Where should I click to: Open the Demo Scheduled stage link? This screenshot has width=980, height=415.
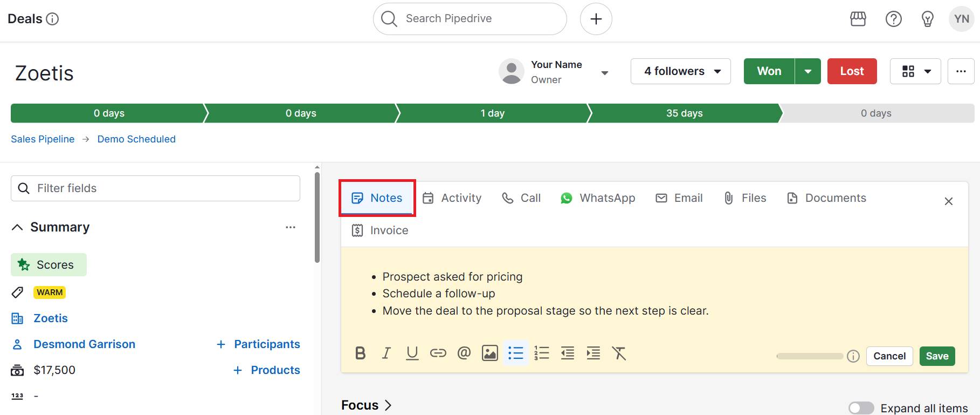coord(136,139)
